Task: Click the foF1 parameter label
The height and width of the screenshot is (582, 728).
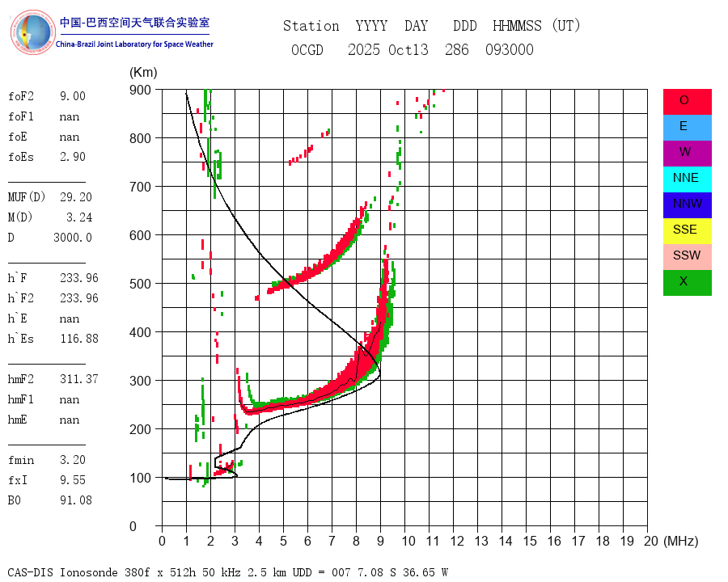Action: coord(21,116)
